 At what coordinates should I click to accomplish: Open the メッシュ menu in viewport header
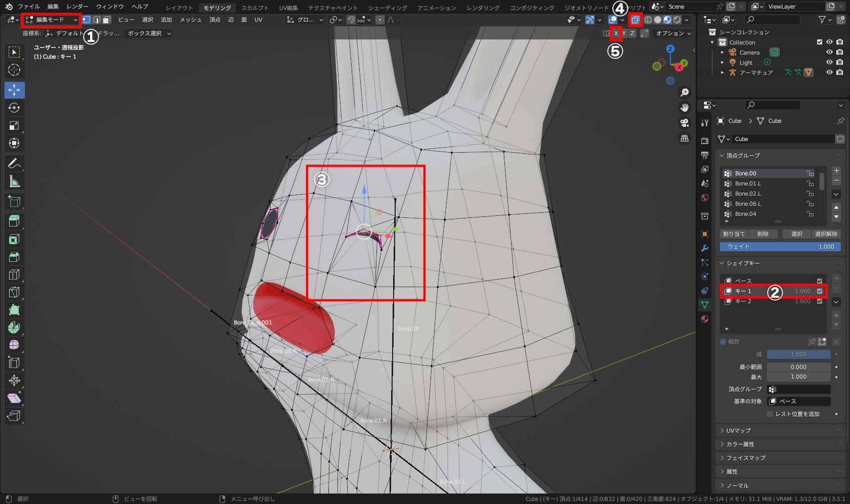pyautogui.click(x=191, y=20)
